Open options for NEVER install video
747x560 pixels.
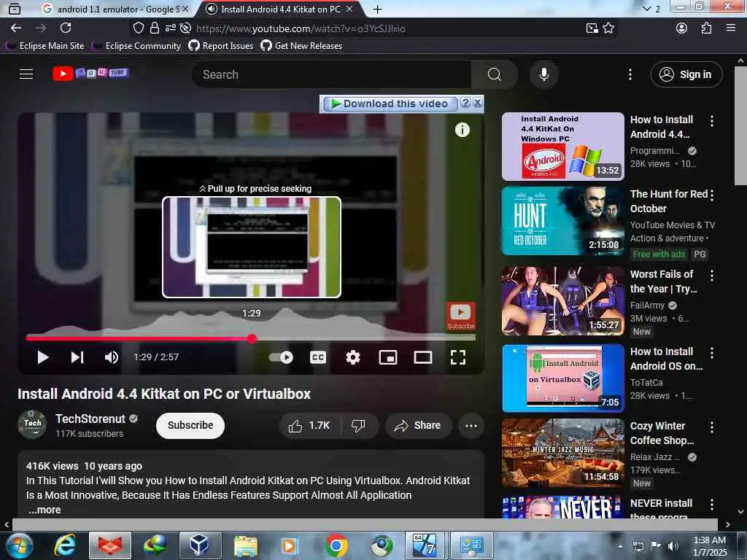coord(712,505)
